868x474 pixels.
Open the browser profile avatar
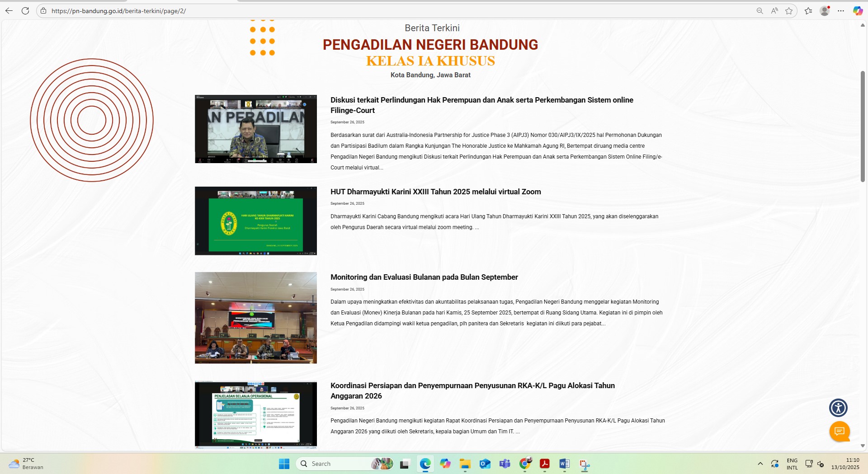point(825,11)
